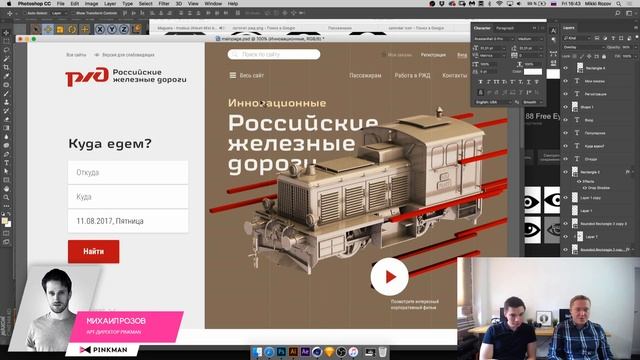Enable Show Transform Controls checkbox
This screenshot has height=360, width=640.
click(73, 13)
